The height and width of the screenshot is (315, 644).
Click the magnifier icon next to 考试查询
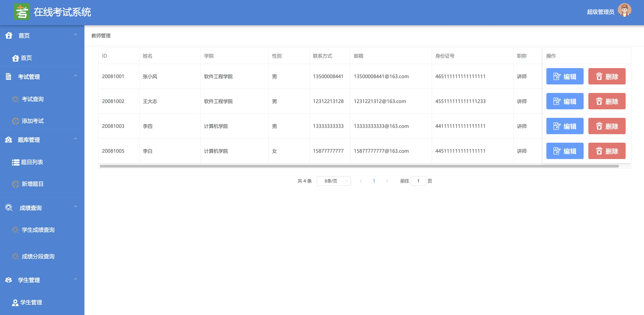pos(15,99)
